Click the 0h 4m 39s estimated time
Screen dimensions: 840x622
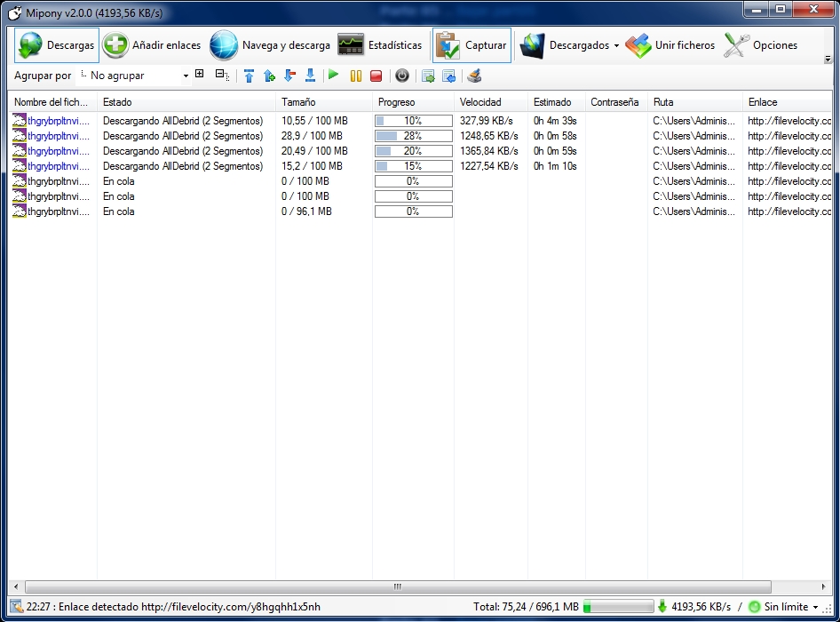(x=555, y=121)
